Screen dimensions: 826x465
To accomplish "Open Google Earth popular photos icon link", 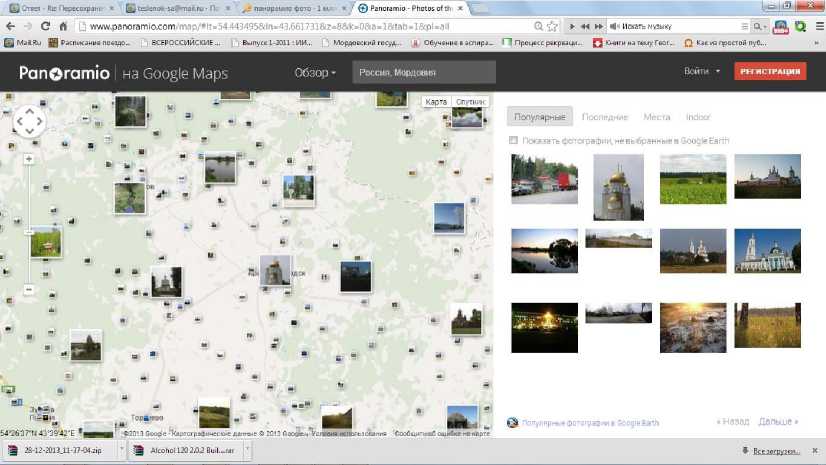I will tap(513, 422).
